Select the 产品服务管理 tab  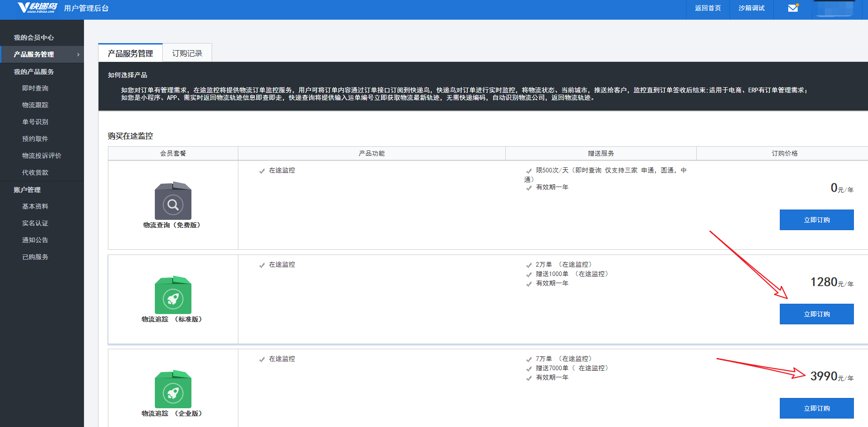[x=130, y=53]
